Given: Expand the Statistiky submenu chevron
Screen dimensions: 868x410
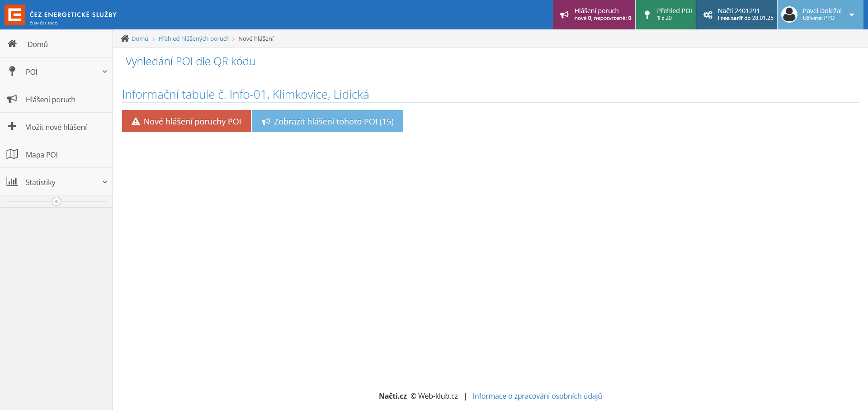Looking at the screenshot, I should pos(105,182).
